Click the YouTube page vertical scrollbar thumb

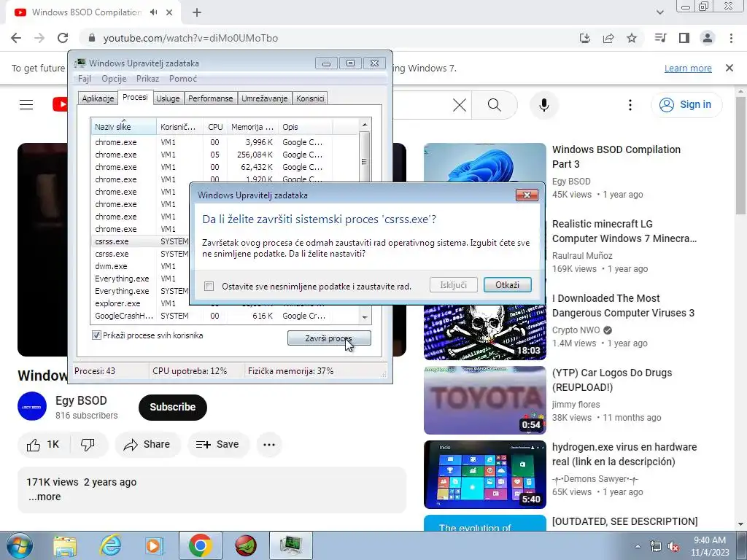coord(741,155)
